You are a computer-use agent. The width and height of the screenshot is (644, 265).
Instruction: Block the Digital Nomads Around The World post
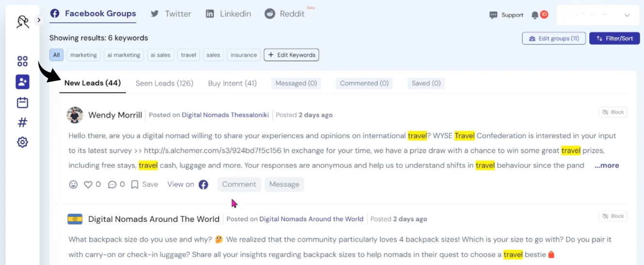pyautogui.click(x=613, y=216)
